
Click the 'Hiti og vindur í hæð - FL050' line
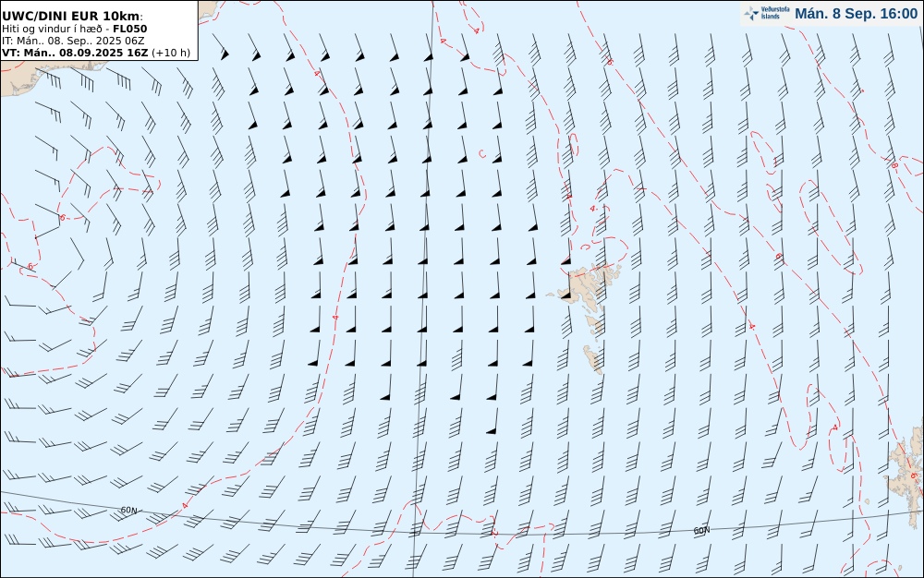coord(74,29)
